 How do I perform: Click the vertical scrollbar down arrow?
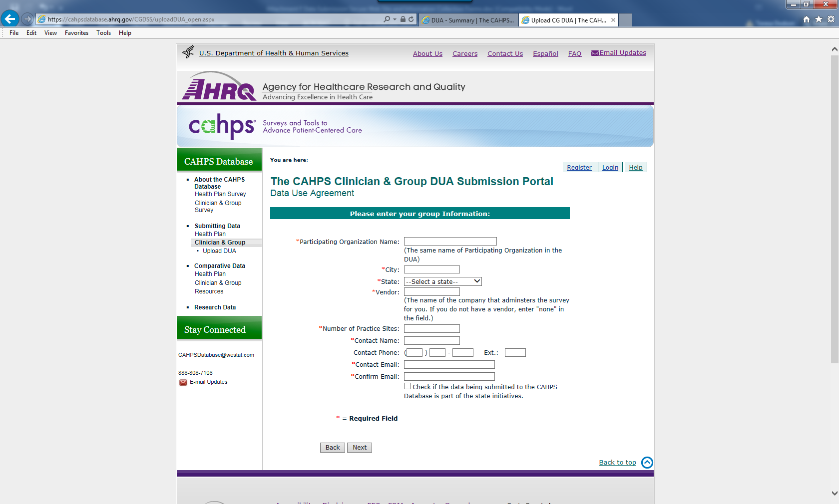point(835,493)
